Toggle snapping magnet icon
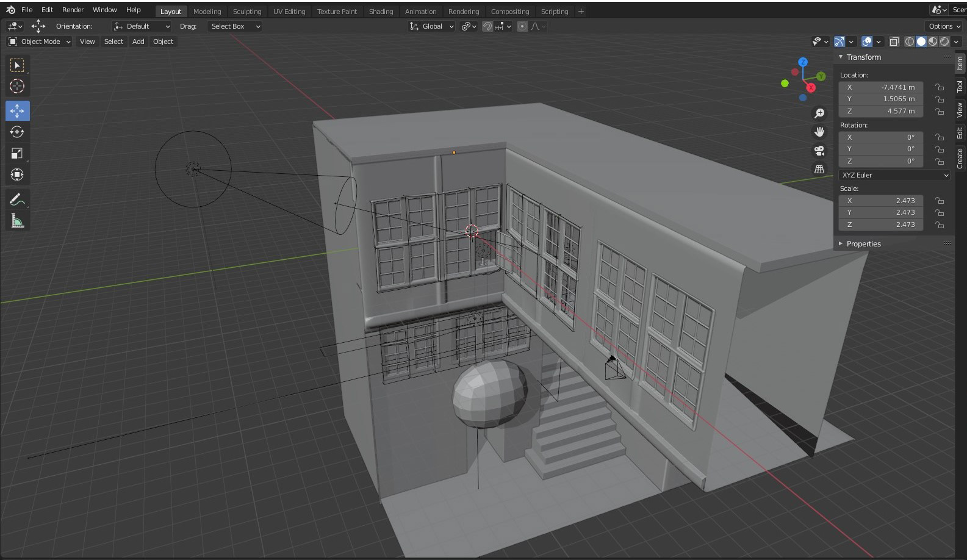This screenshot has width=967, height=560. 487,26
